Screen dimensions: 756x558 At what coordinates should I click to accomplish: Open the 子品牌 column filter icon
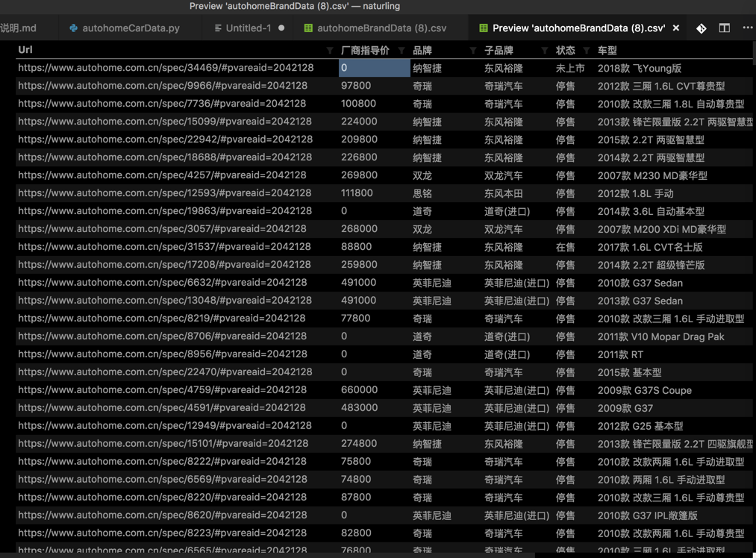(544, 51)
